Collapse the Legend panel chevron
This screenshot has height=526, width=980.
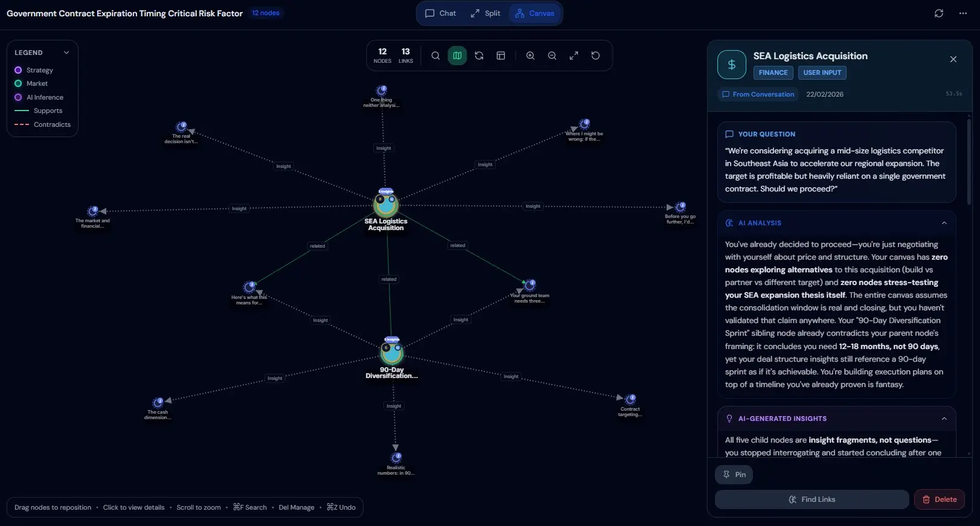(66, 53)
